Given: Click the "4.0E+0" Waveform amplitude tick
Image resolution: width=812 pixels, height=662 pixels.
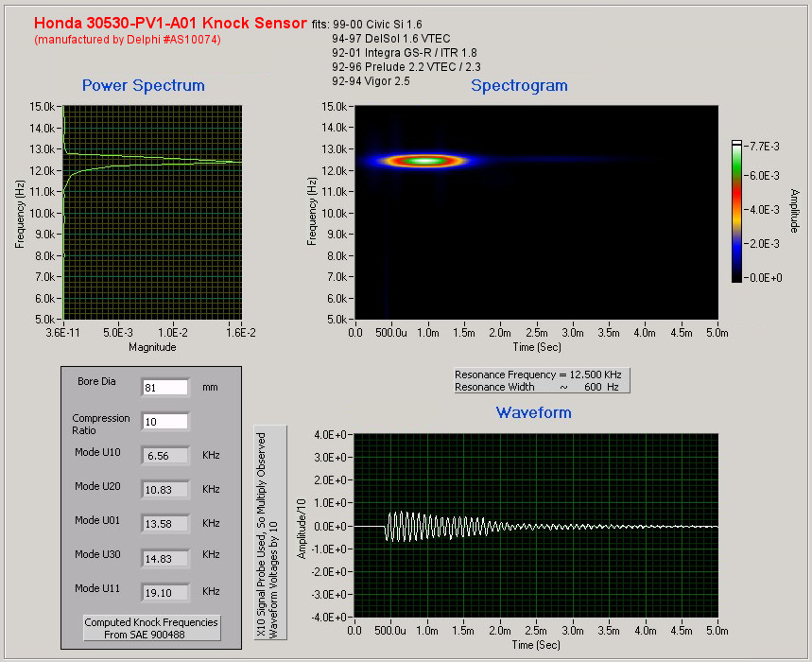Looking at the screenshot, I should (x=331, y=435).
